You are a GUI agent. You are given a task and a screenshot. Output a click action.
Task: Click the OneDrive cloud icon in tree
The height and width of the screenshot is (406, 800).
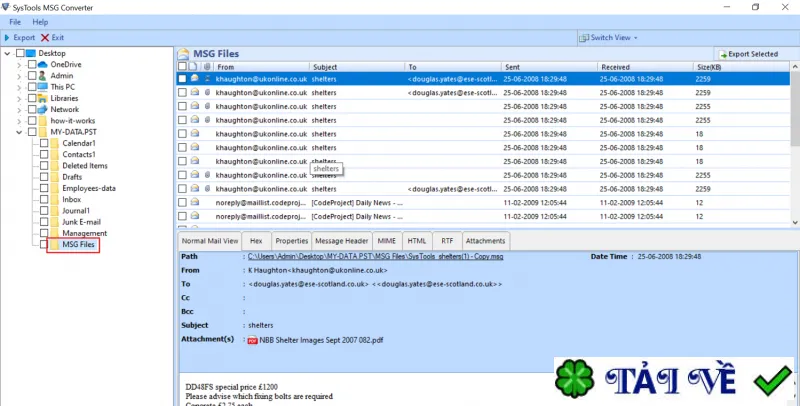(43, 64)
